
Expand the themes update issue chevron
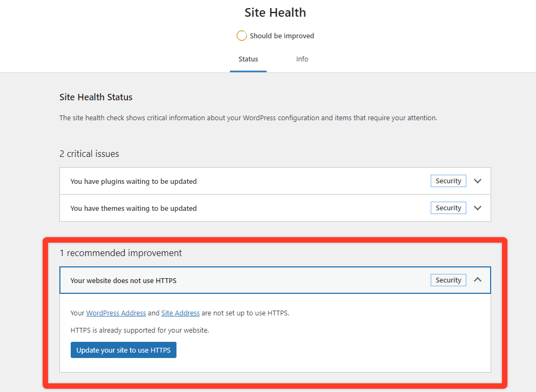coord(478,208)
